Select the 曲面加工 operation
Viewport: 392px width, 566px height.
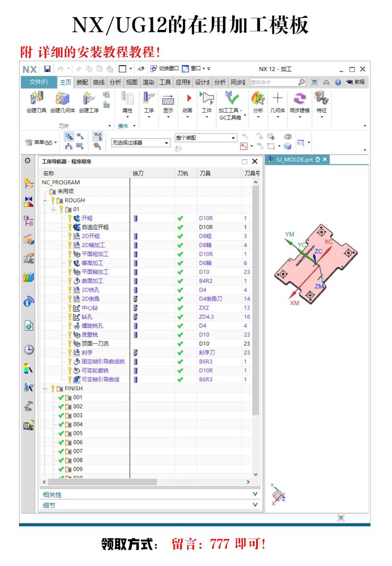point(92,281)
